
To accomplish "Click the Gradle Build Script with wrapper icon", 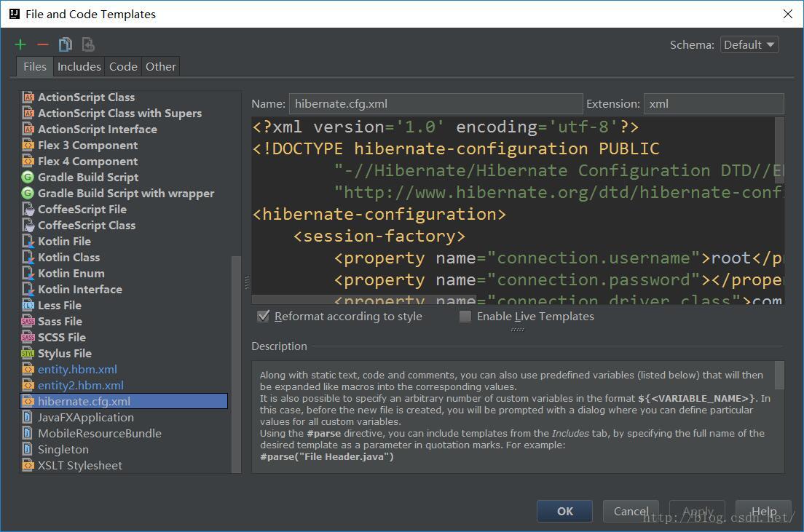I will 28,193.
